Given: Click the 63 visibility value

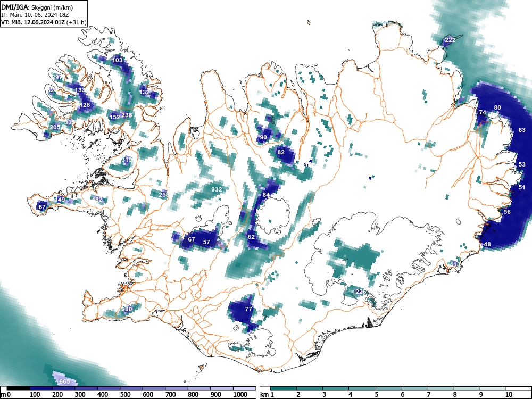Looking at the screenshot, I should [522, 130].
